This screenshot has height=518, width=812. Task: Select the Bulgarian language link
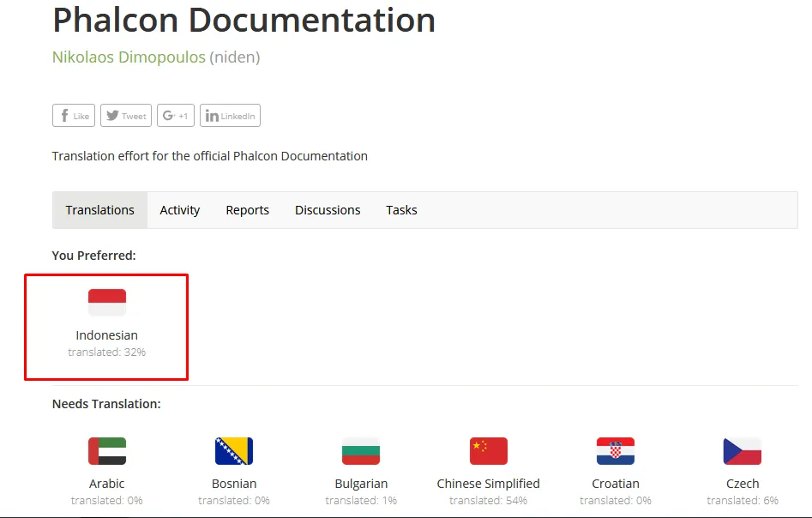361,484
